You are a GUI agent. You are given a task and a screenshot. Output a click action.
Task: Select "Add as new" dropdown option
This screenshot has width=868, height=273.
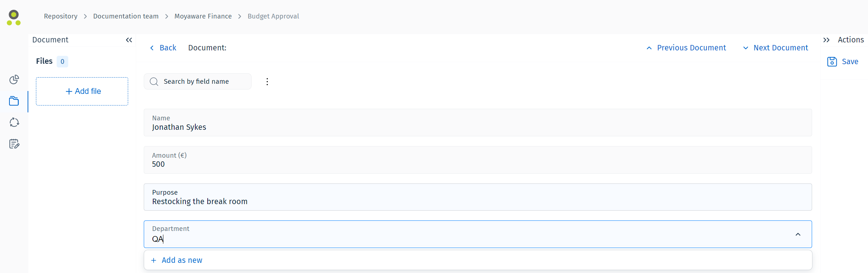[182, 260]
